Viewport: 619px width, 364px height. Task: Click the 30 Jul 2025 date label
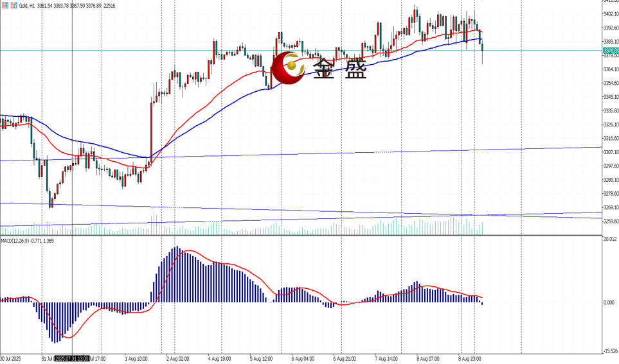click(11, 359)
